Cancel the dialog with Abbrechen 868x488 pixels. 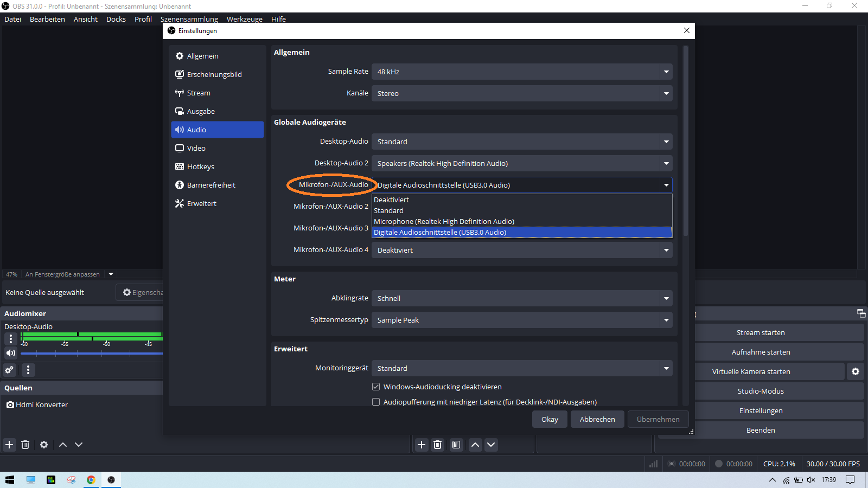597,419
